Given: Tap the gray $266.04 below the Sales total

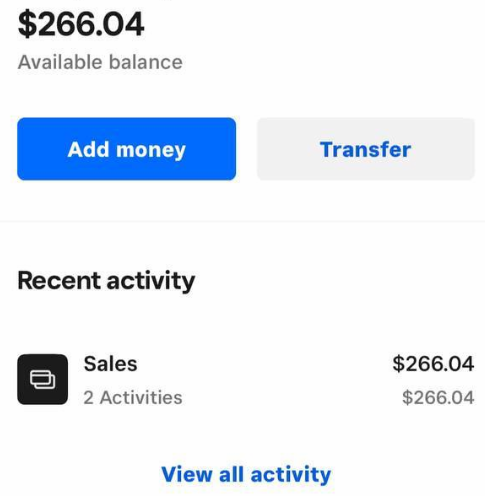Looking at the screenshot, I should coord(438,397).
